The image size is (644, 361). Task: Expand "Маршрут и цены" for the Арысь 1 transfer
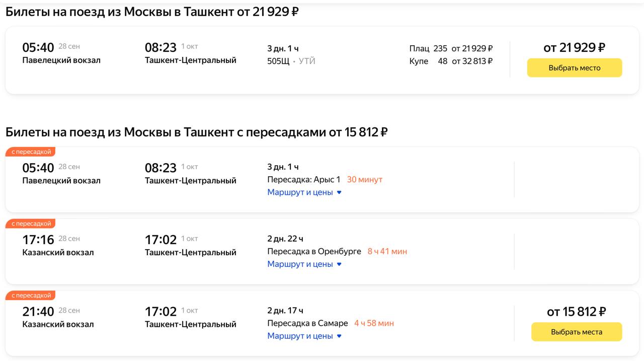pos(304,192)
